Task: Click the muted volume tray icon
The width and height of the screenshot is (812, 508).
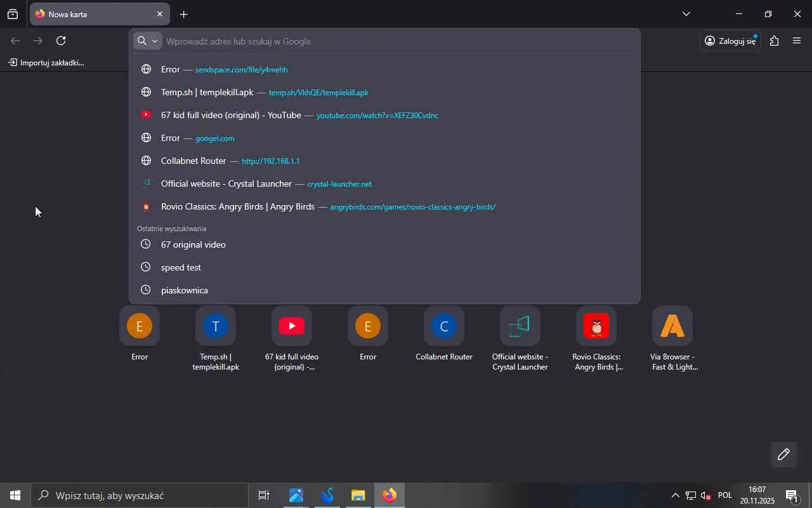Action: coord(705,495)
